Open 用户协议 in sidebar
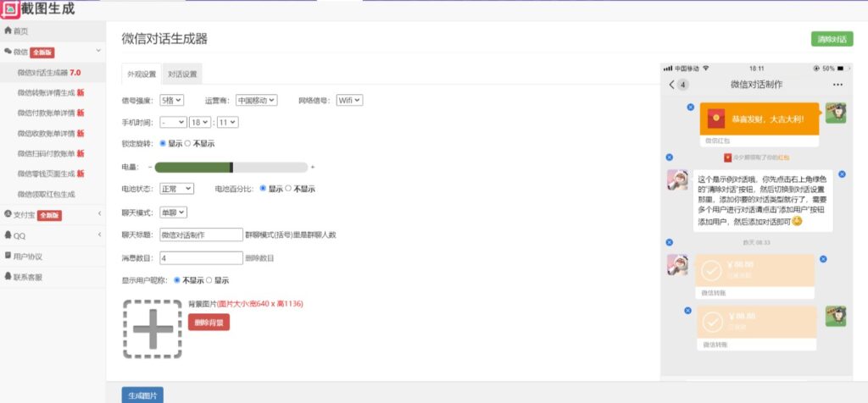Screen dimensions: 868x403 (x=53, y=257)
